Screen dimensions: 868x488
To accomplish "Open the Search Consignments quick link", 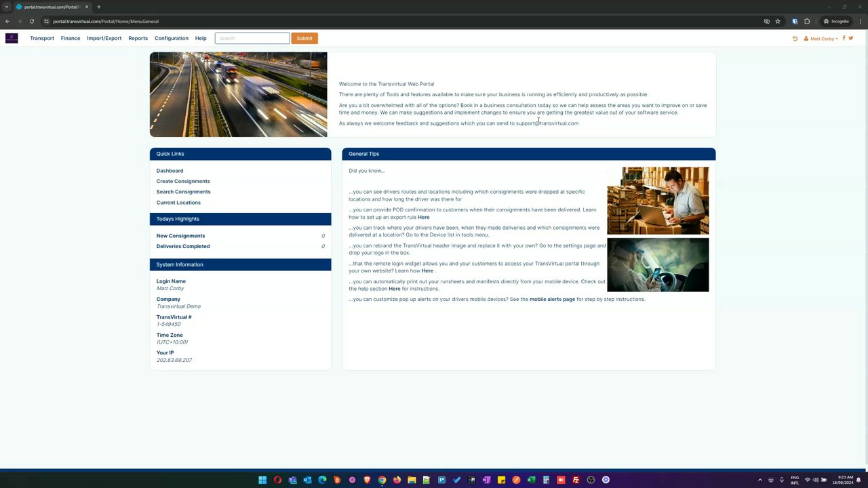I will 183,192.
